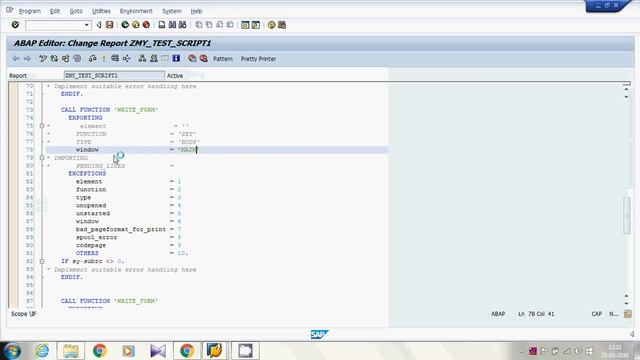Open the Utilities menu
The height and width of the screenshot is (360, 640).
(101, 11)
